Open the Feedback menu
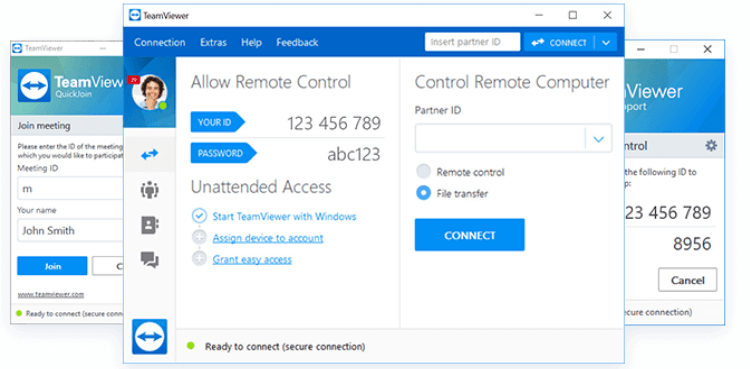Image resolution: width=750 pixels, height=369 pixels. coord(297,42)
